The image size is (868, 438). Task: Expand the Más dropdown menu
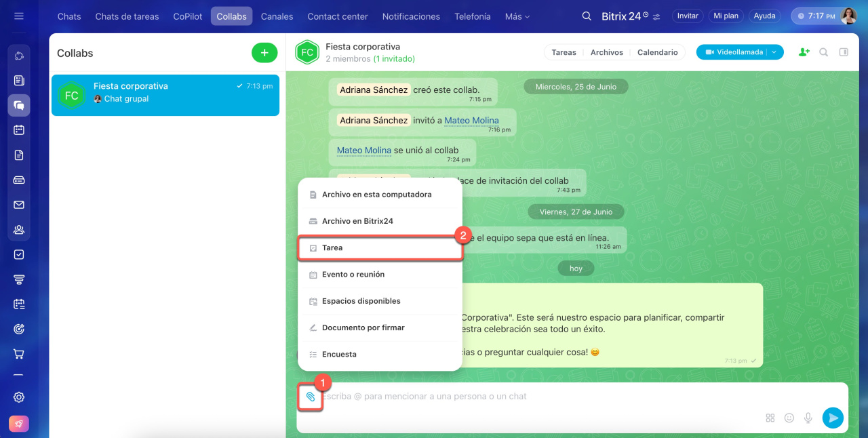click(x=517, y=16)
